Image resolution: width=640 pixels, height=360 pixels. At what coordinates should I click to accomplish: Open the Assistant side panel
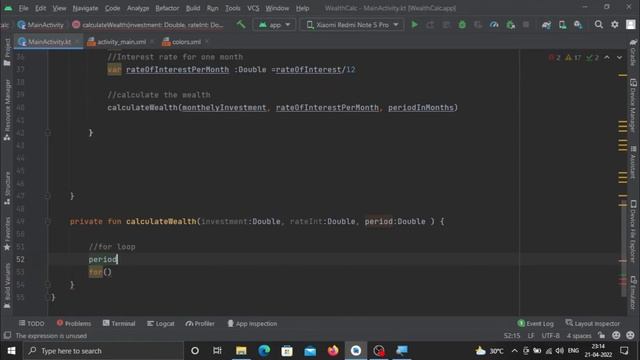pos(633,162)
